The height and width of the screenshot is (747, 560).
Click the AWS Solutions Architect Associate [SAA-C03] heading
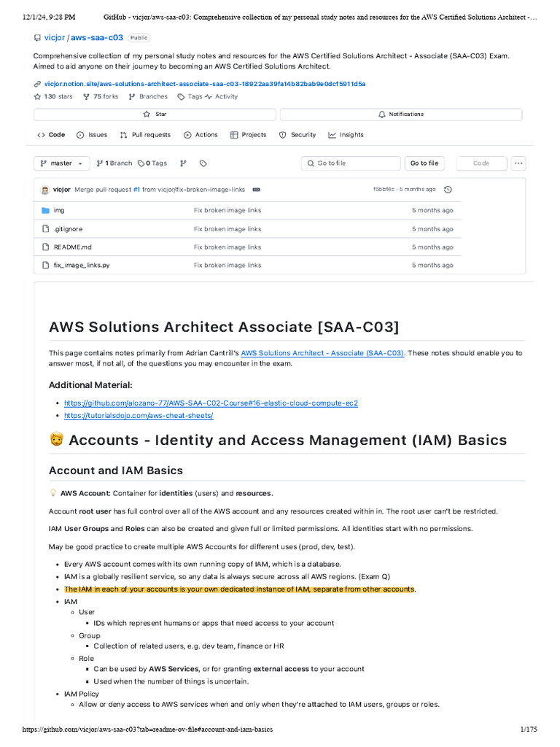[x=224, y=328]
